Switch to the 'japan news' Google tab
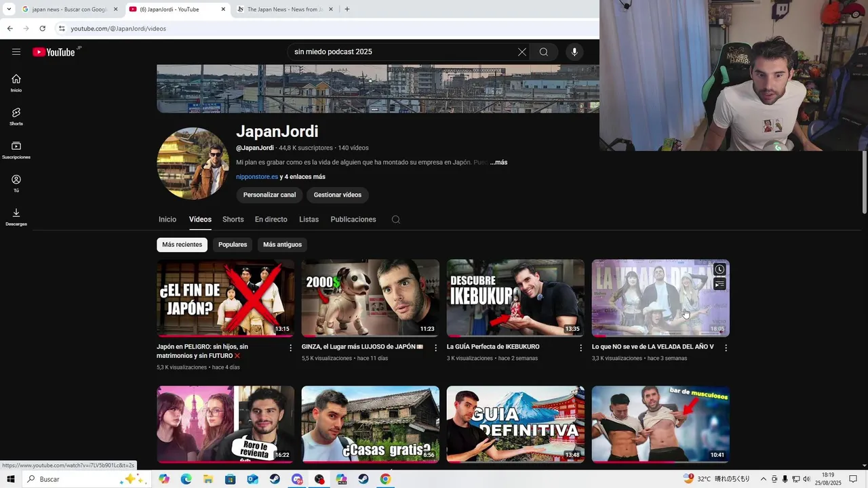868x488 pixels. (70, 9)
